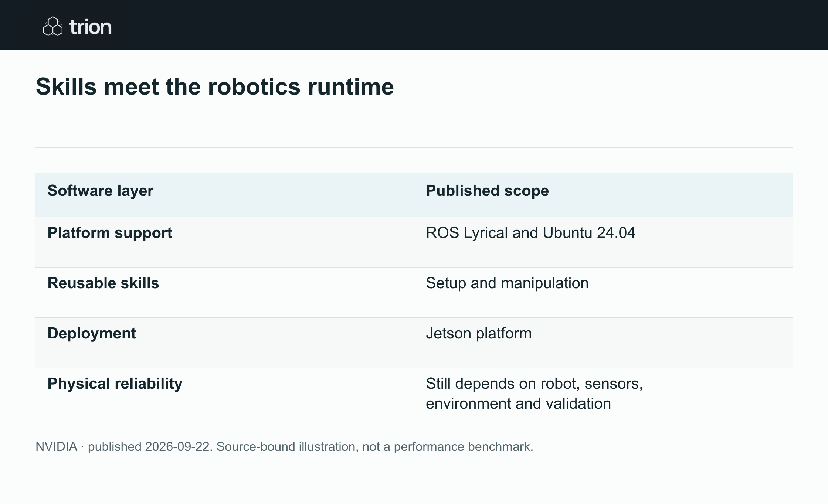828x504 pixels.
Task: Click the trion wordmark in header
Action: point(90,27)
